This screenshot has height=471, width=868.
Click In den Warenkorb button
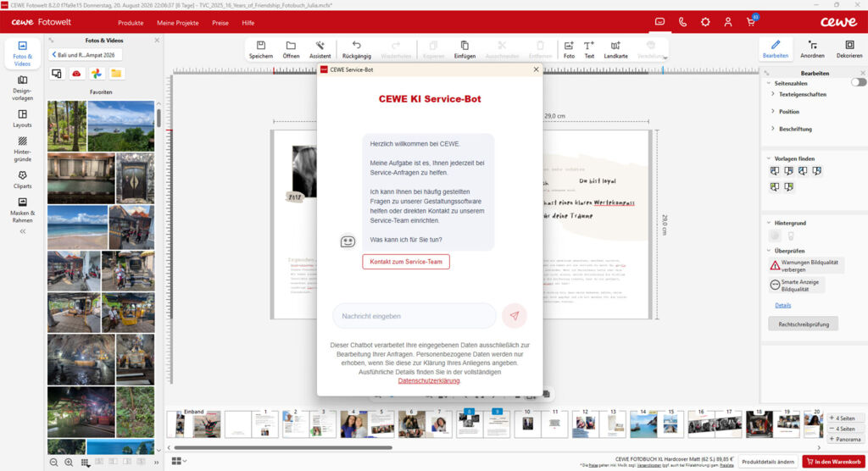[x=834, y=462]
